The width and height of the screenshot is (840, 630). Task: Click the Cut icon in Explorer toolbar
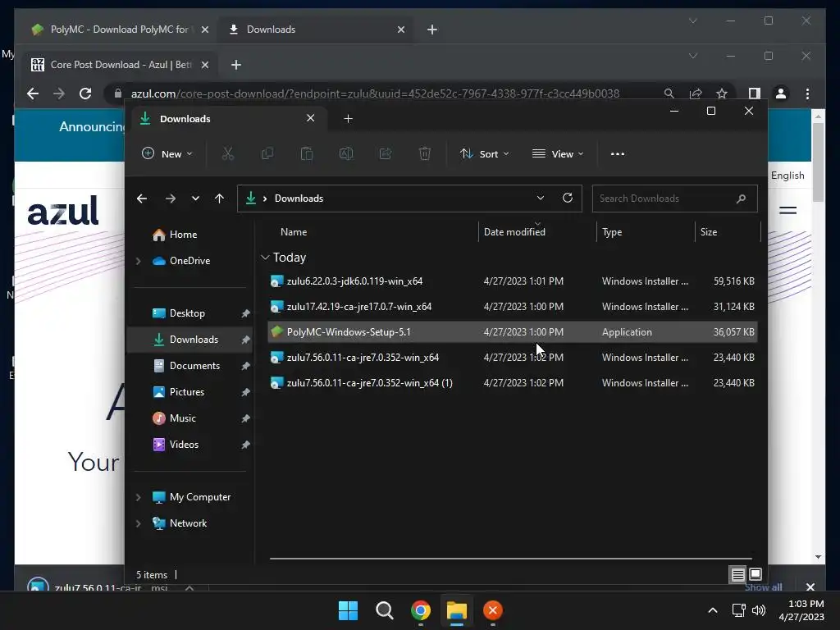click(x=228, y=153)
